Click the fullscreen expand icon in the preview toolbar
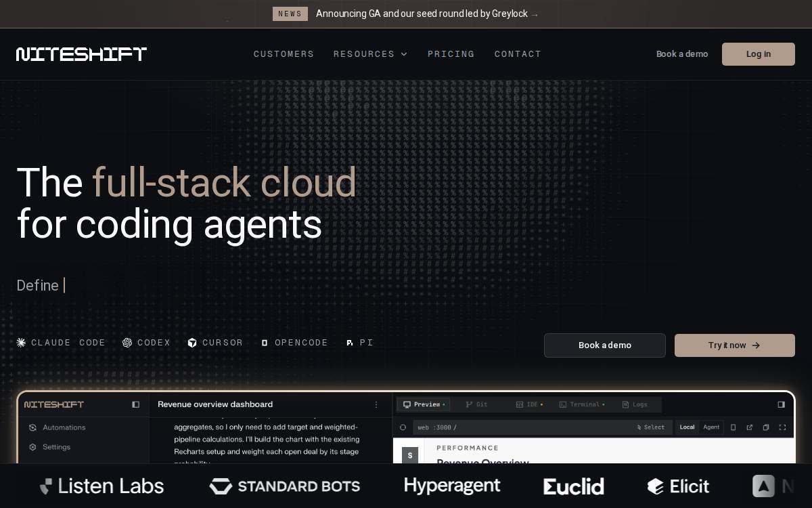Image resolution: width=812 pixels, height=508 pixels. click(782, 427)
